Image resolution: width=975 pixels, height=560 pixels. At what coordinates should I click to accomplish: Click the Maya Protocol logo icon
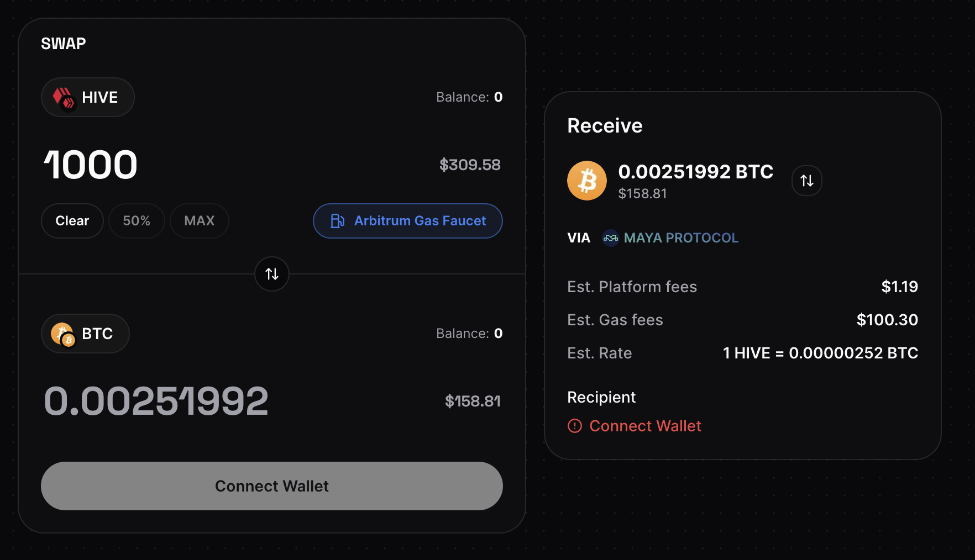coord(610,238)
